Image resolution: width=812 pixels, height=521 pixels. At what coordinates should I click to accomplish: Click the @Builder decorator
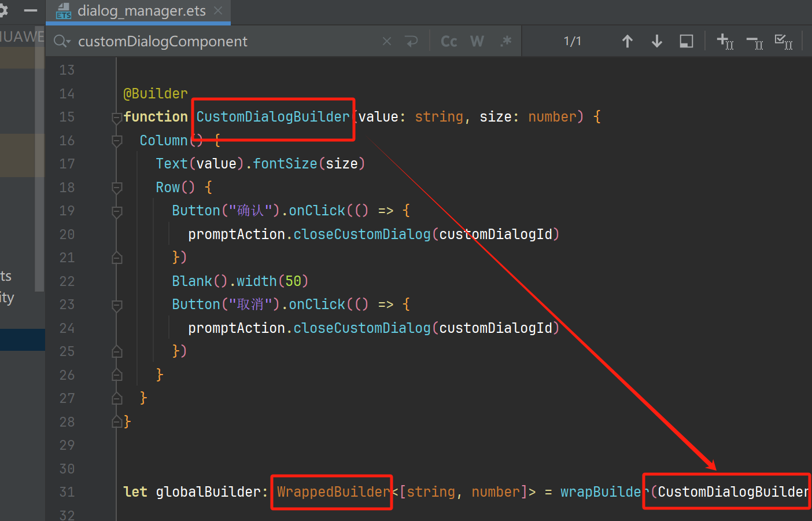(x=156, y=93)
